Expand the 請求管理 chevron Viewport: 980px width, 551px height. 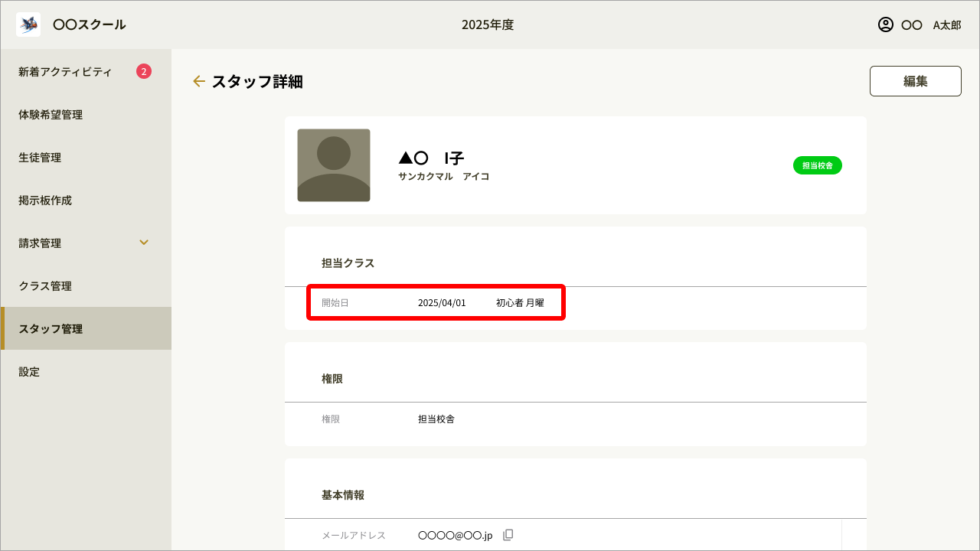tap(144, 243)
